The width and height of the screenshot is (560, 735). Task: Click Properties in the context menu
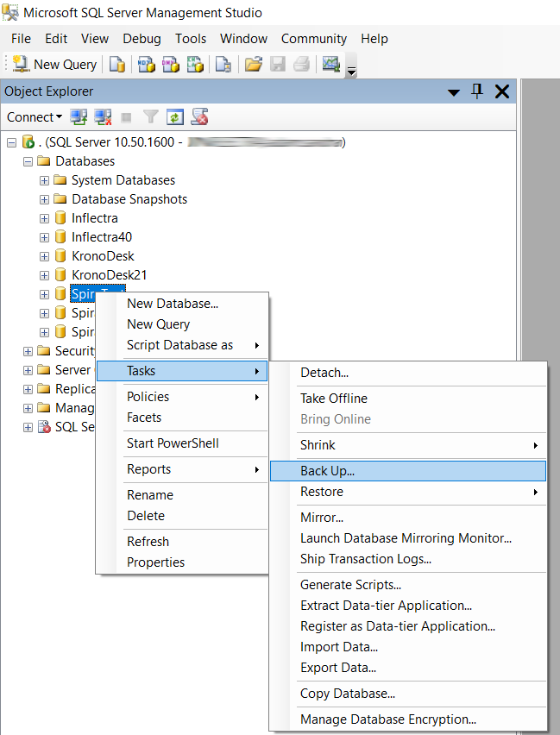click(155, 562)
